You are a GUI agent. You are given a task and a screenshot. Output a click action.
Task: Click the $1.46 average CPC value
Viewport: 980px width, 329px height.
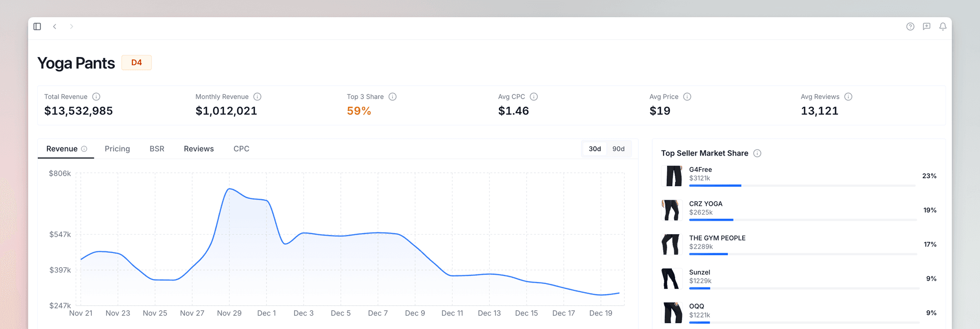pyautogui.click(x=513, y=111)
